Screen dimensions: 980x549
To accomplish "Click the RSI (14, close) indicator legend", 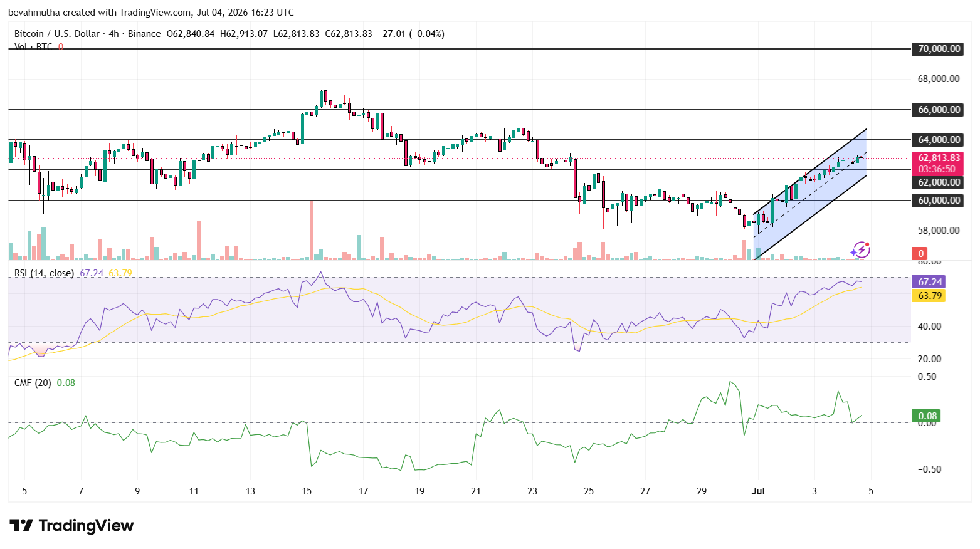I will tap(44, 273).
